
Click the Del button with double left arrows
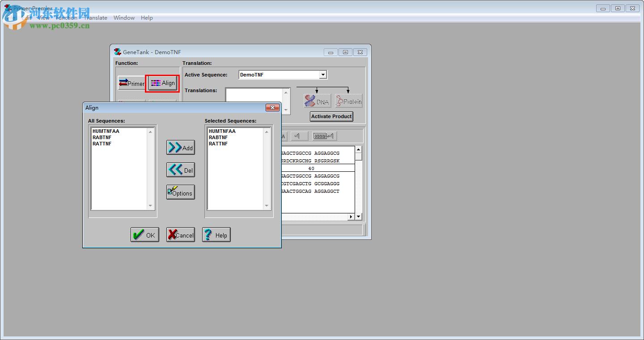tap(181, 170)
